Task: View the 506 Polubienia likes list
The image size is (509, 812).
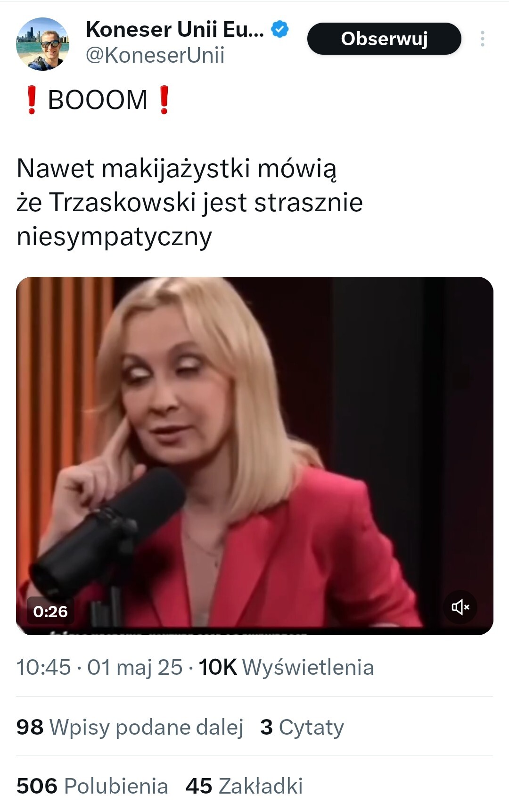Action: tap(92, 786)
